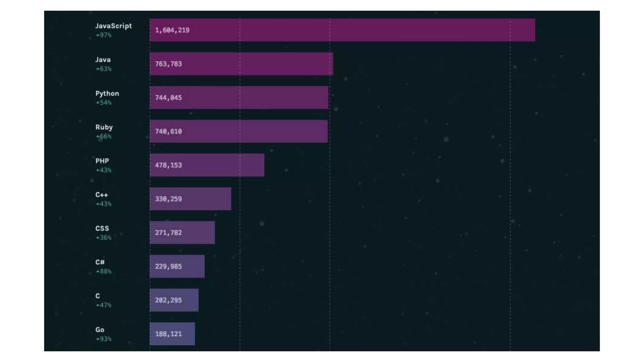Click the Go bar showing 188,121
The width and height of the screenshot is (644, 362).
pyautogui.click(x=172, y=334)
